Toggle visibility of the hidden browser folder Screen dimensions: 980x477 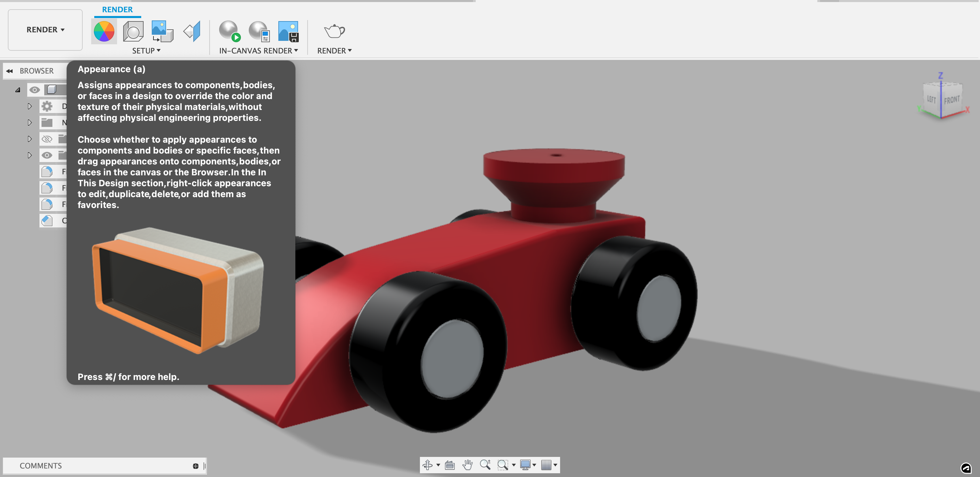(x=47, y=139)
